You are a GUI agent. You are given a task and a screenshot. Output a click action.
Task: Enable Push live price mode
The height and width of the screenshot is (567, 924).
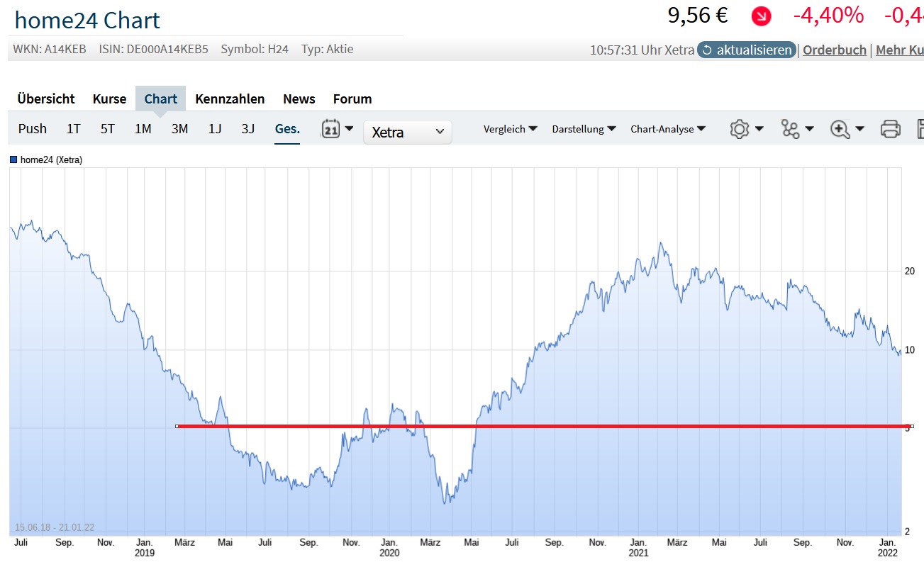pyautogui.click(x=33, y=129)
